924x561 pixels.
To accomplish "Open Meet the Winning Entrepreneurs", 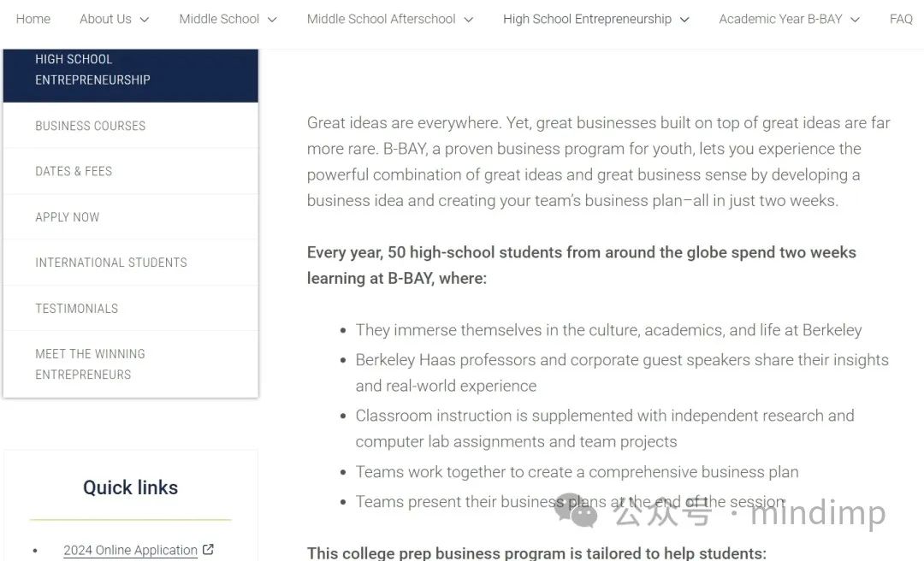I will pyautogui.click(x=131, y=364).
